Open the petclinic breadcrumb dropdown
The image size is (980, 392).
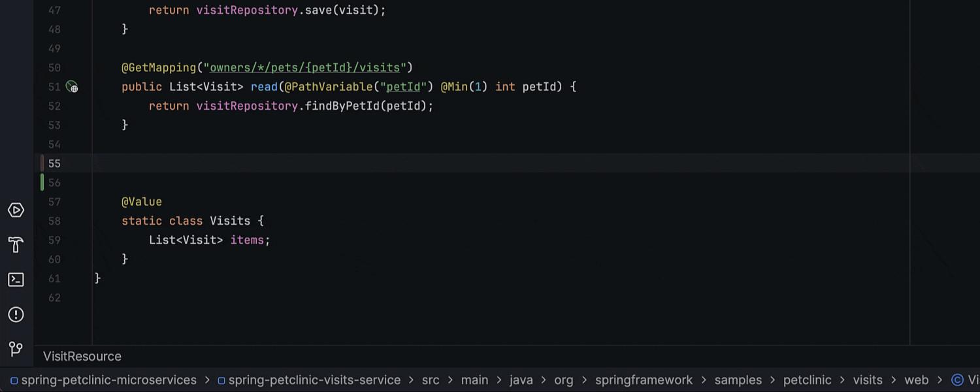807,380
